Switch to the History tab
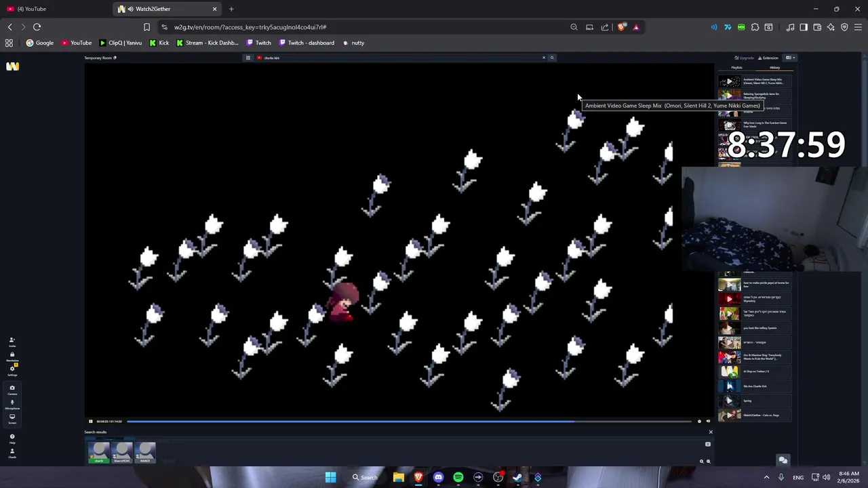 click(774, 68)
